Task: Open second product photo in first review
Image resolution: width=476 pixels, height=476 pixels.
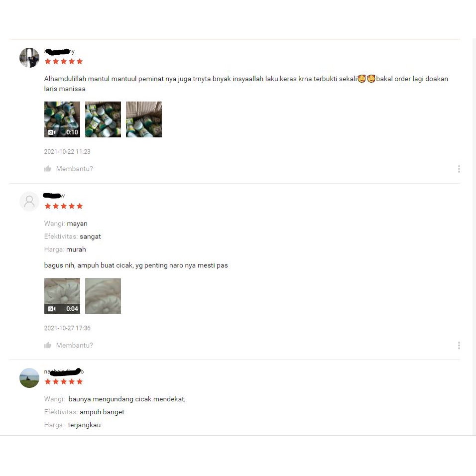Action: pyautogui.click(x=103, y=119)
